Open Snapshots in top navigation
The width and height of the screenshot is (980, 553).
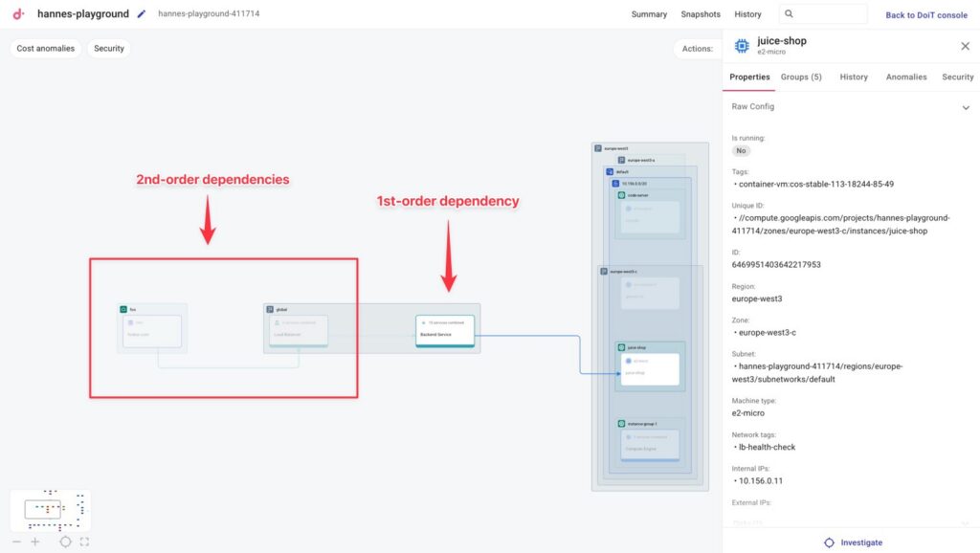701,14
